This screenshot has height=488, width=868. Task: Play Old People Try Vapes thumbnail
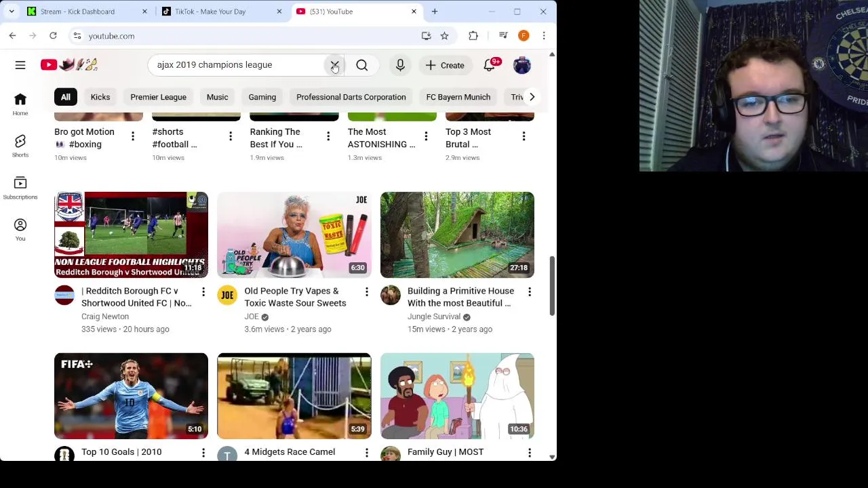tap(294, 235)
